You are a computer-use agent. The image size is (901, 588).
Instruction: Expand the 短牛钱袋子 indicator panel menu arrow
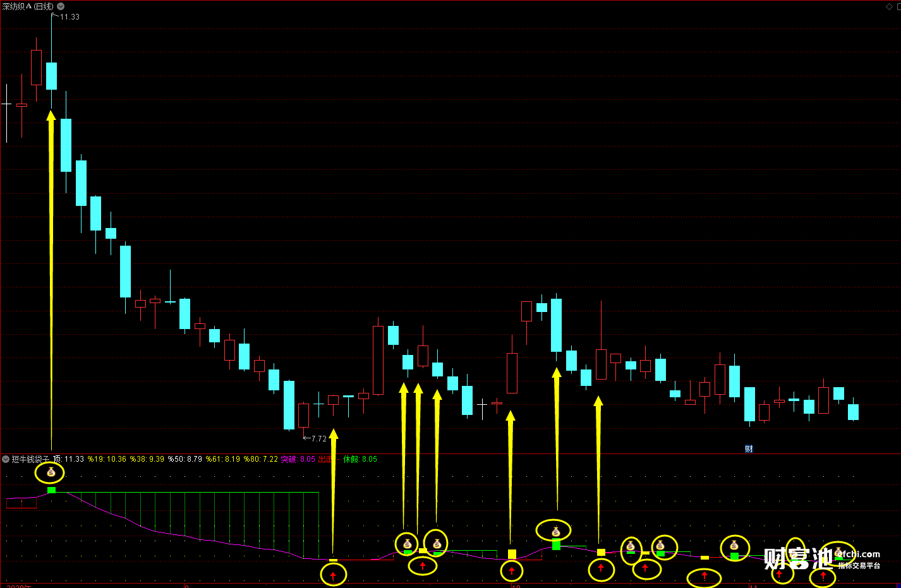point(6,459)
